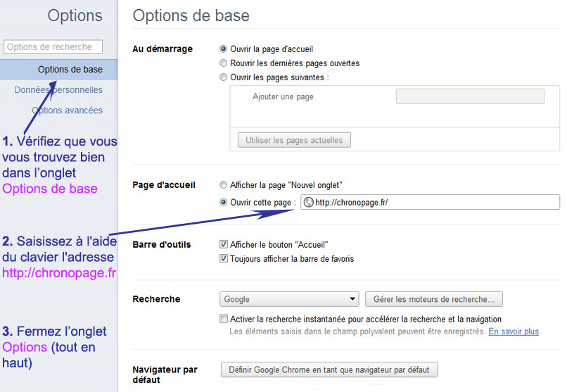
Task: Go to 'Options avancées' section
Action: tap(67, 110)
